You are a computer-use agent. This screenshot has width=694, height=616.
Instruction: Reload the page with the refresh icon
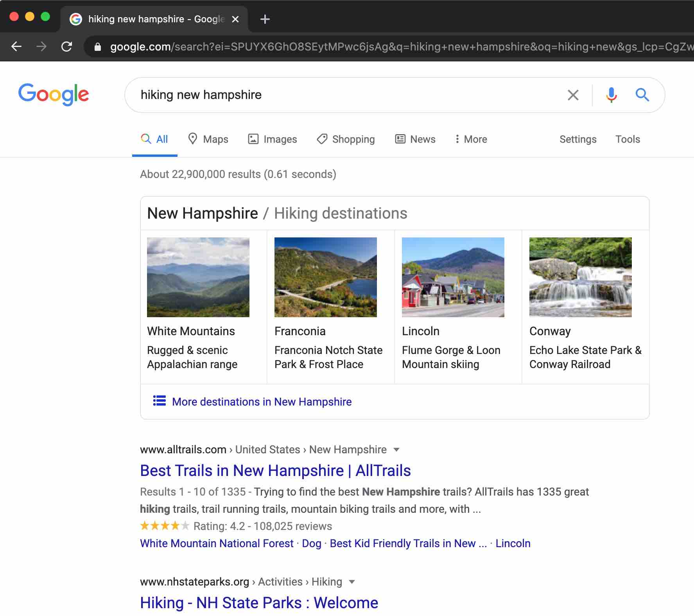click(67, 47)
